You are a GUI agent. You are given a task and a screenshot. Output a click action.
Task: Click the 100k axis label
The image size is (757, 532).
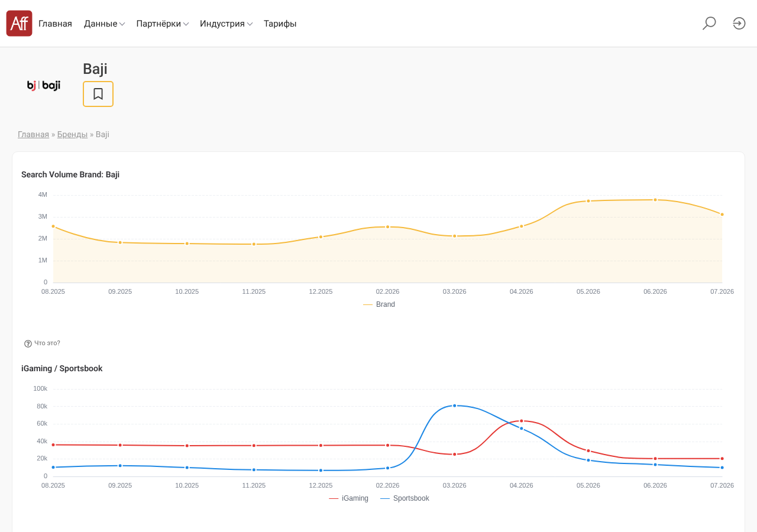point(40,388)
